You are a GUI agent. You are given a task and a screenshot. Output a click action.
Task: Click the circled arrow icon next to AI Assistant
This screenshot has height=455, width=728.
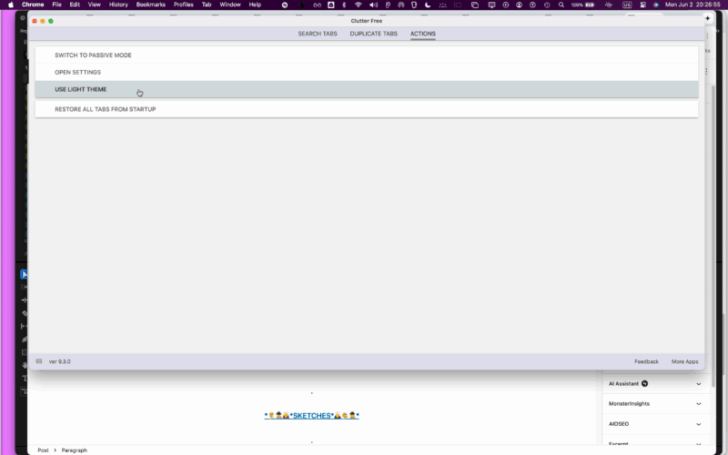click(x=644, y=384)
